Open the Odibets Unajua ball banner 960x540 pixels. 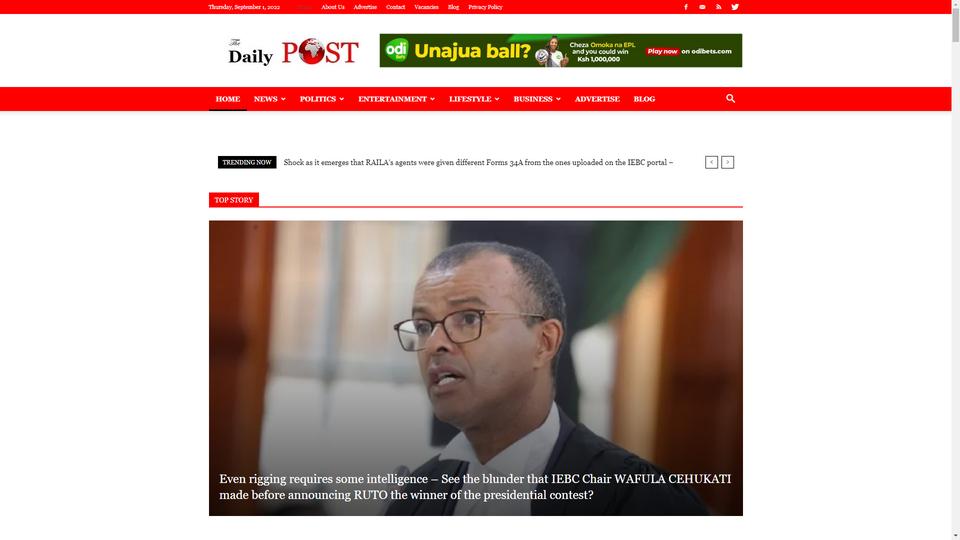(561, 50)
